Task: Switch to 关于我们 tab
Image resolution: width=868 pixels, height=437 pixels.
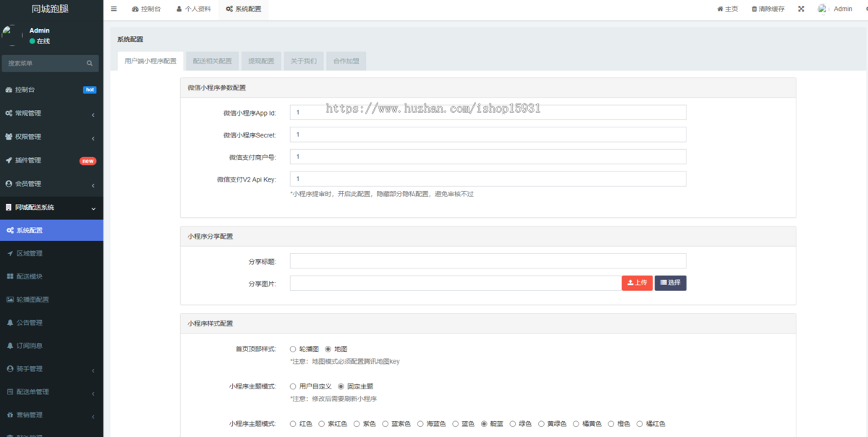Action: (304, 61)
